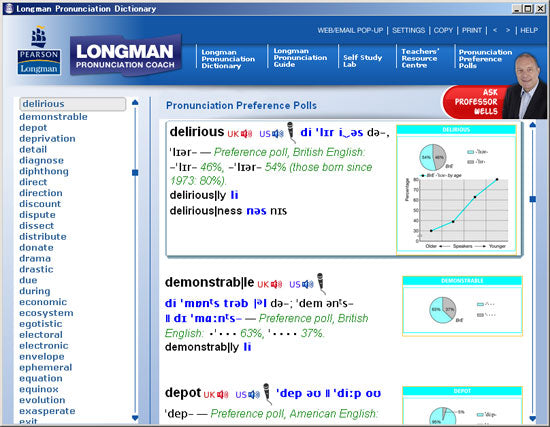The height and width of the screenshot is (427, 550).
Task: Click Longman Pronunciation Coach banner logo
Action: point(125,55)
